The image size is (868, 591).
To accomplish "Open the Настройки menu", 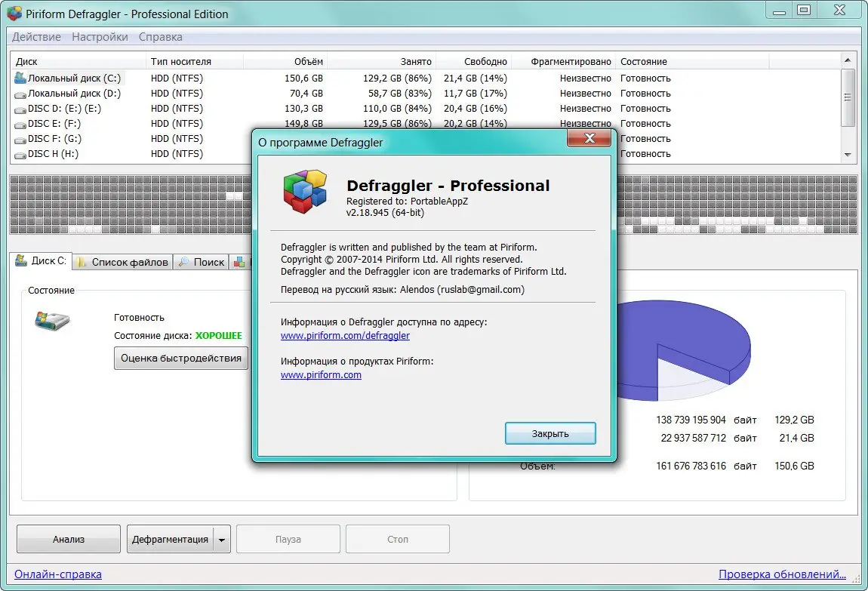I will (100, 37).
